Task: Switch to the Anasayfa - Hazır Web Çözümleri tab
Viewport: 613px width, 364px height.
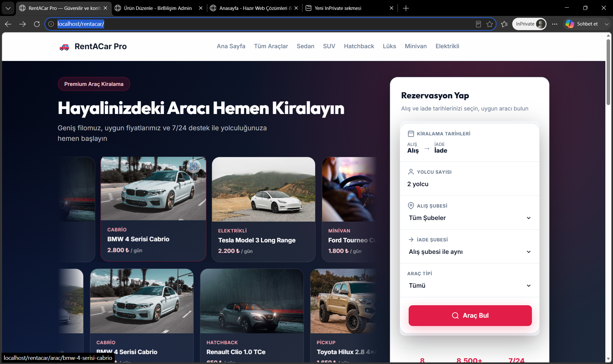Action: (x=254, y=8)
